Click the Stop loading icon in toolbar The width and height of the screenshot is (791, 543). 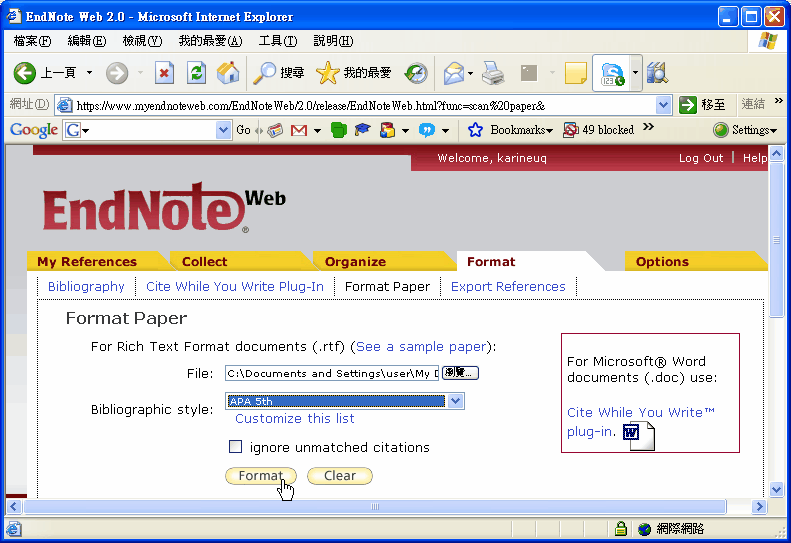[x=165, y=73]
